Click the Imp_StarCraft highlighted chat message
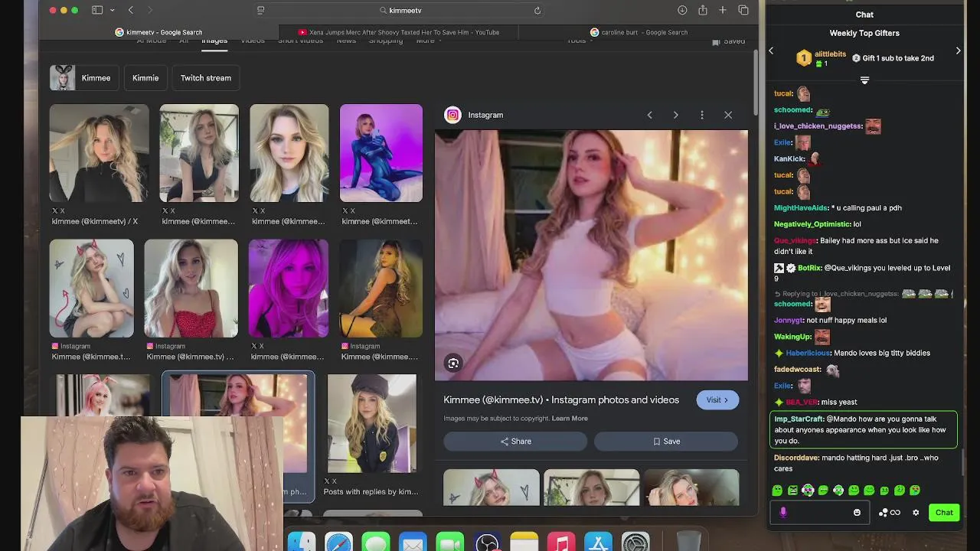 pyautogui.click(x=864, y=430)
